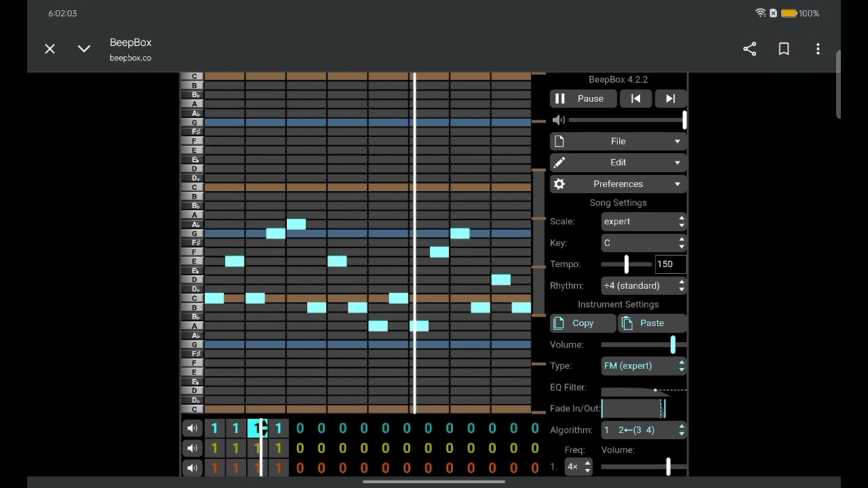Close the BeepBox browser tab
This screenshot has width=868, height=488.
pos(50,49)
